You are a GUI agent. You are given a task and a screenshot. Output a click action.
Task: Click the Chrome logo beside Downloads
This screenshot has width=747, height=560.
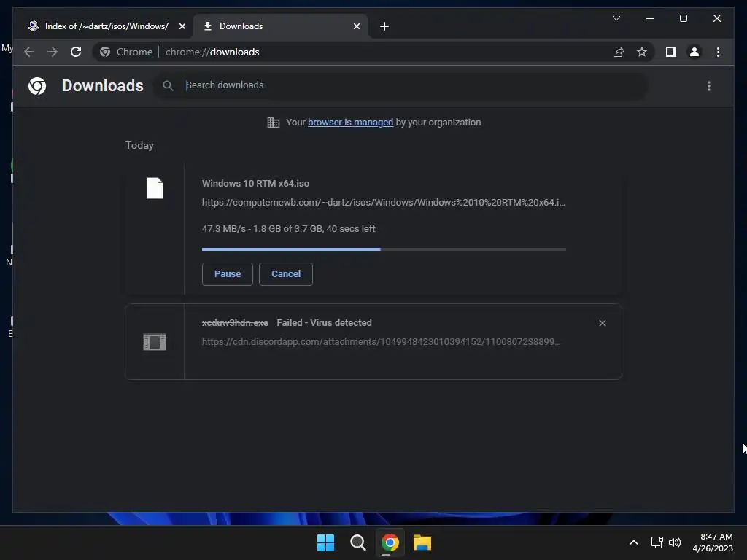pos(37,86)
